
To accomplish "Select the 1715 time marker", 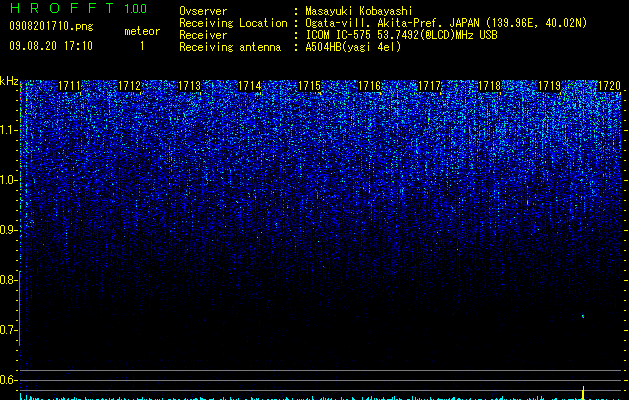I will tap(309, 86).
